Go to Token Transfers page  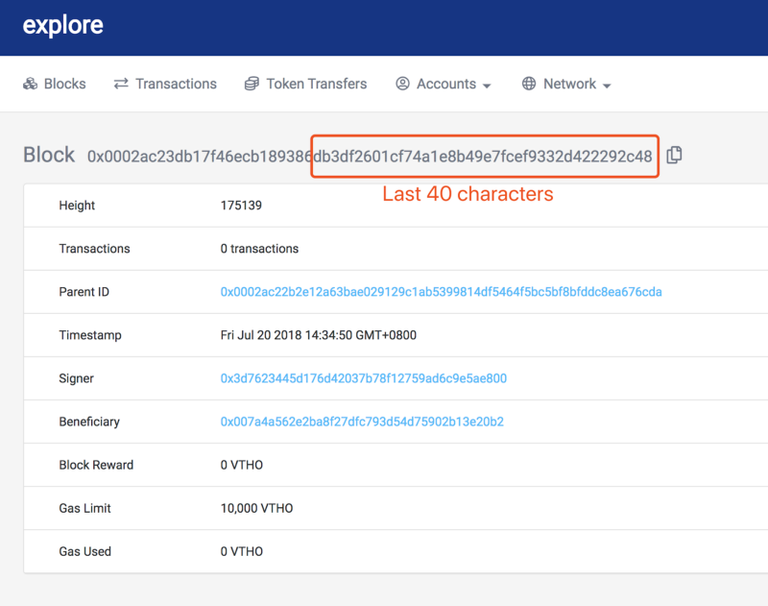pyautogui.click(x=306, y=84)
